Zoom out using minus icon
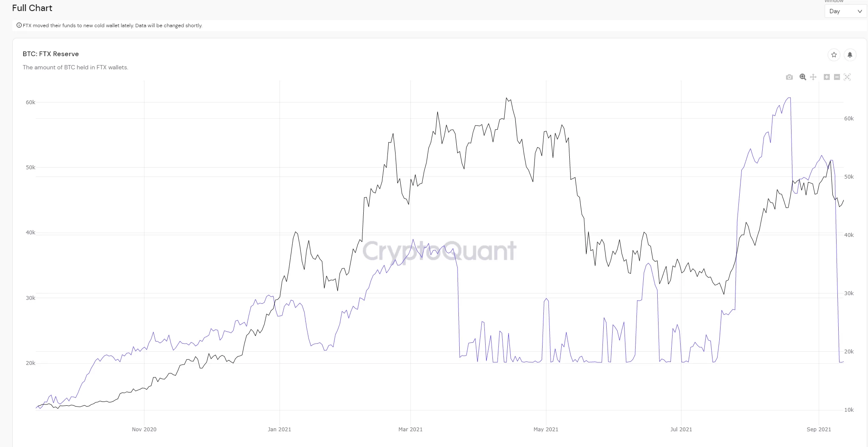 [x=837, y=77]
